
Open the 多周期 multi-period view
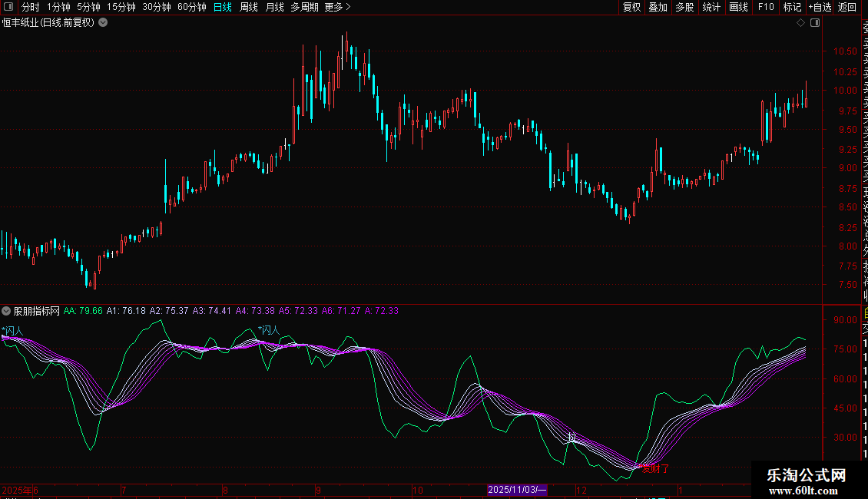click(x=304, y=7)
